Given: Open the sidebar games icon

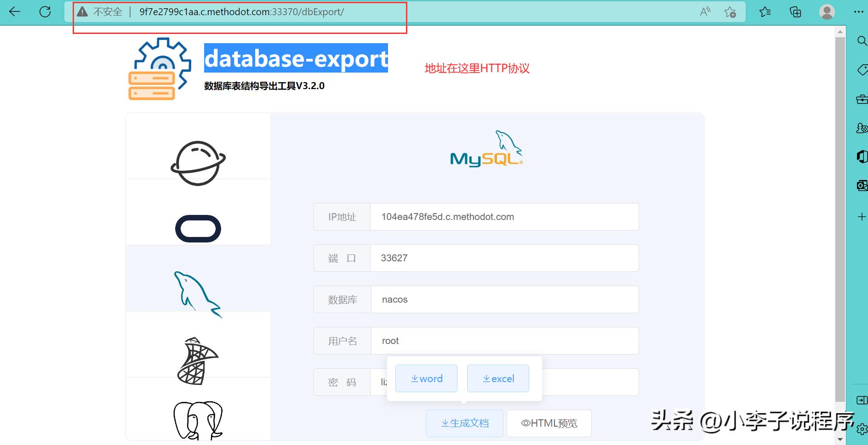Looking at the screenshot, I should click(862, 128).
